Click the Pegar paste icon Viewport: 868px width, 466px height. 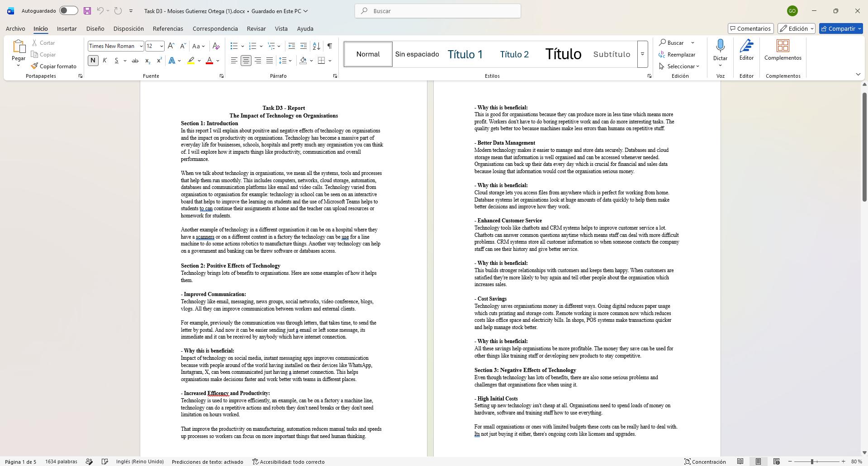[x=19, y=47]
